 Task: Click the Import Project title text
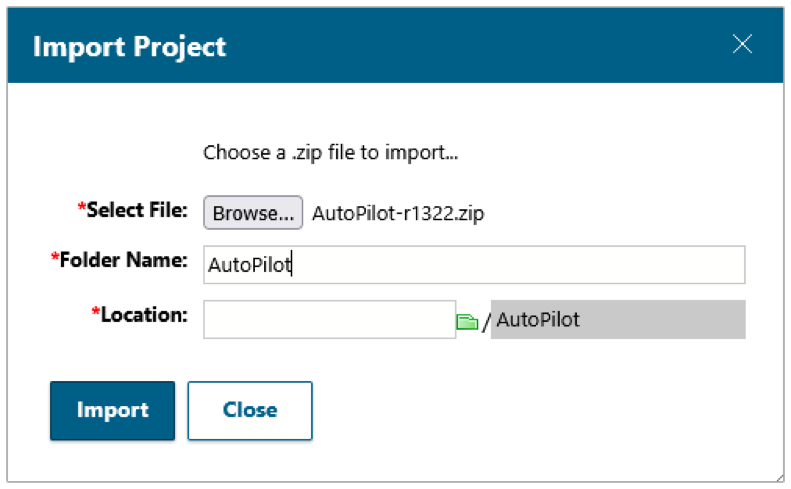pos(130,46)
